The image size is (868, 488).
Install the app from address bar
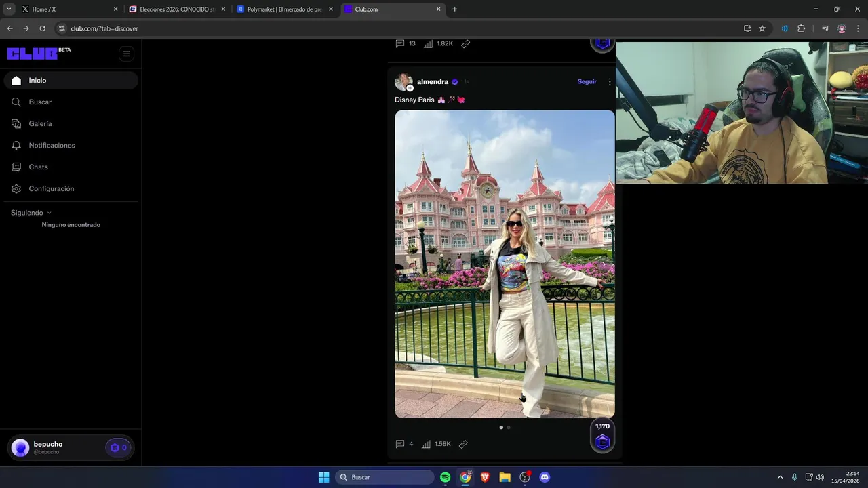747,28
